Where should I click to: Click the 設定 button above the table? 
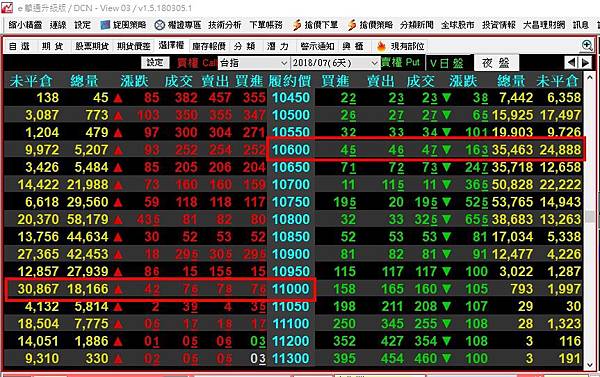coord(155,62)
